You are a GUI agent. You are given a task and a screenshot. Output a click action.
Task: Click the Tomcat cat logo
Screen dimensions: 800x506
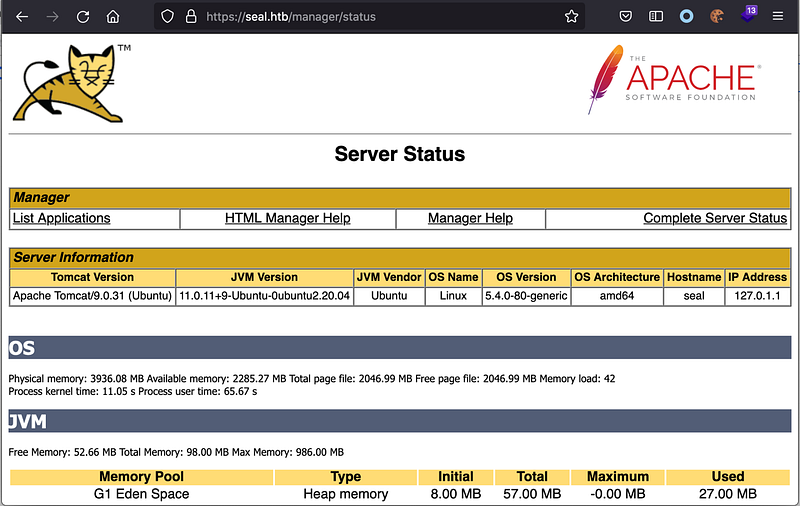(x=71, y=83)
